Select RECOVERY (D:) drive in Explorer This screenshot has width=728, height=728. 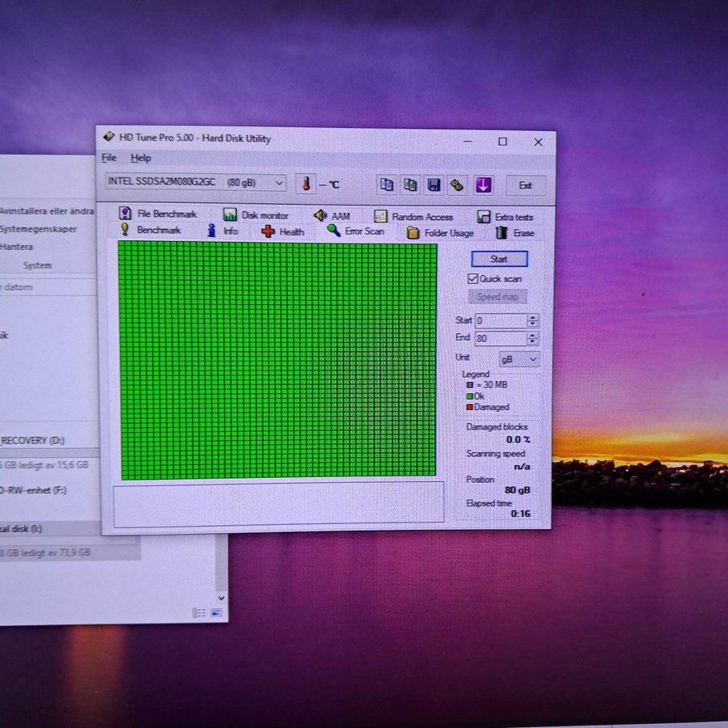(x=32, y=441)
